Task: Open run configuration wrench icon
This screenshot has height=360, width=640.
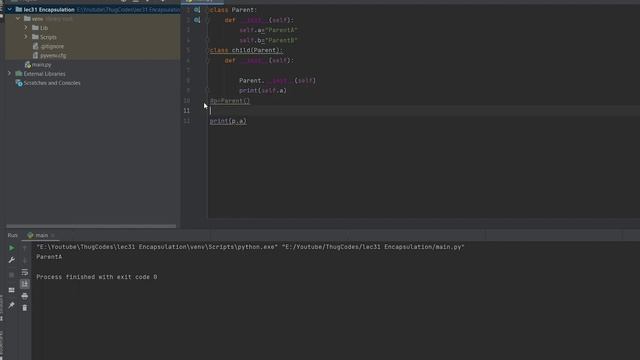Action: [x=11, y=260]
